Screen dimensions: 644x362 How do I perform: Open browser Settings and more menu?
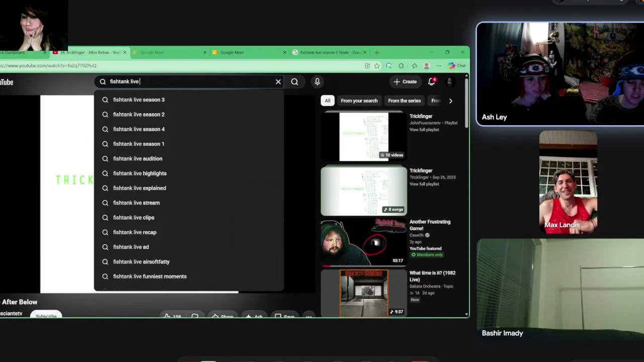[439, 66]
